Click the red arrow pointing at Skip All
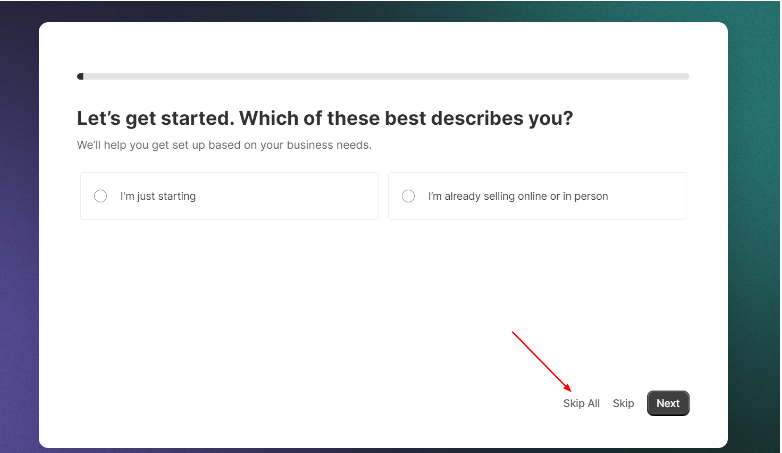The image size is (782, 453). [x=542, y=361]
